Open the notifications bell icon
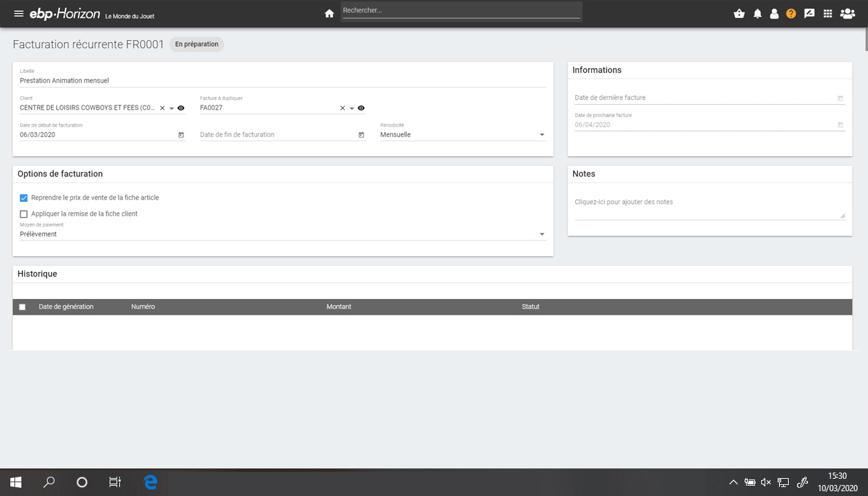Screen dimensions: 868x496 pyautogui.click(x=756, y=13)
